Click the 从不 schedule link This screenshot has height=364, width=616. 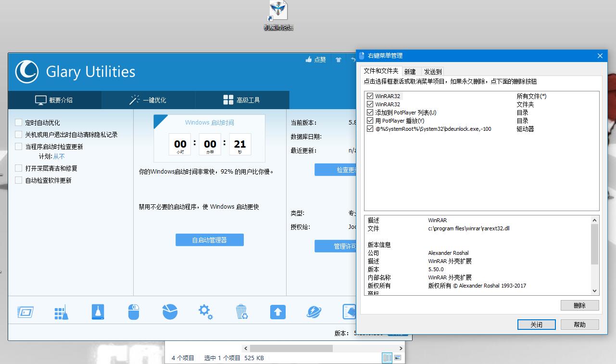59,156
